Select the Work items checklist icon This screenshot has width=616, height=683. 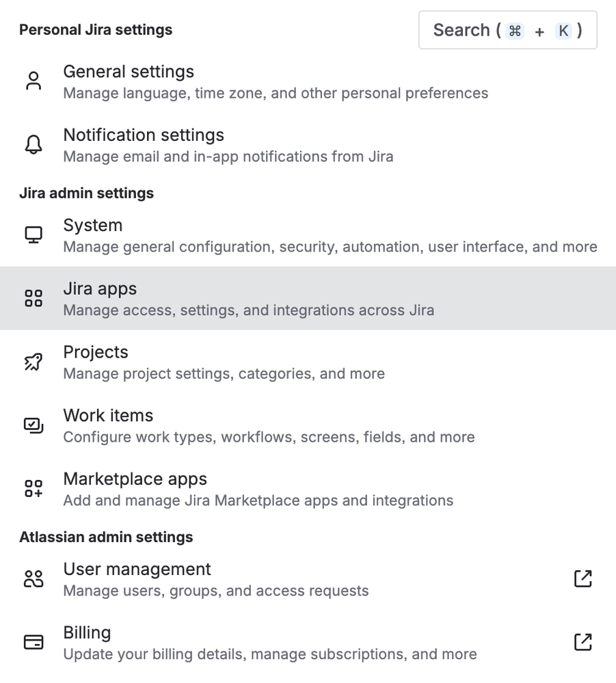[33, 425]
